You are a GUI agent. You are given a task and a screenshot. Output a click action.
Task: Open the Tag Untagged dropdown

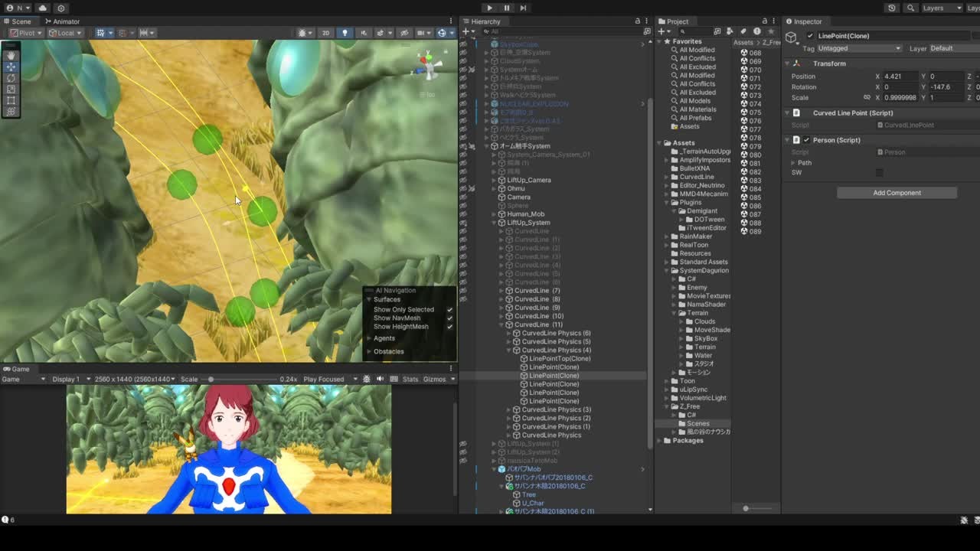859,48
